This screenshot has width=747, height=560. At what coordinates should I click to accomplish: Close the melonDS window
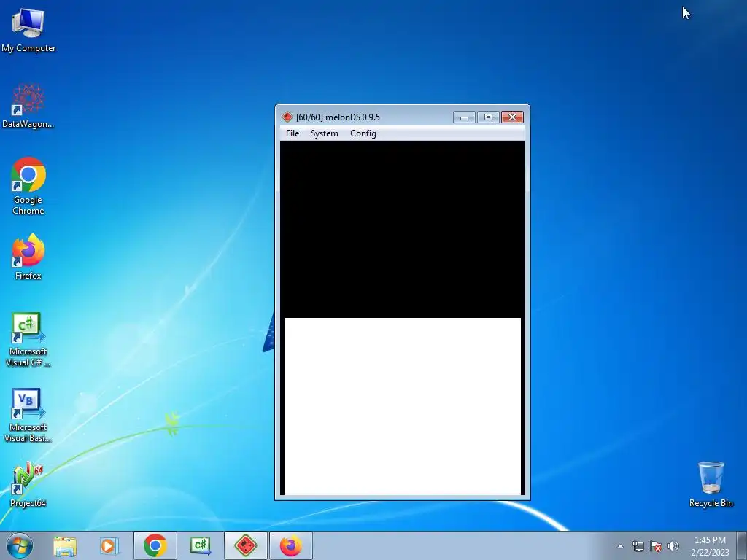(512, 117)
